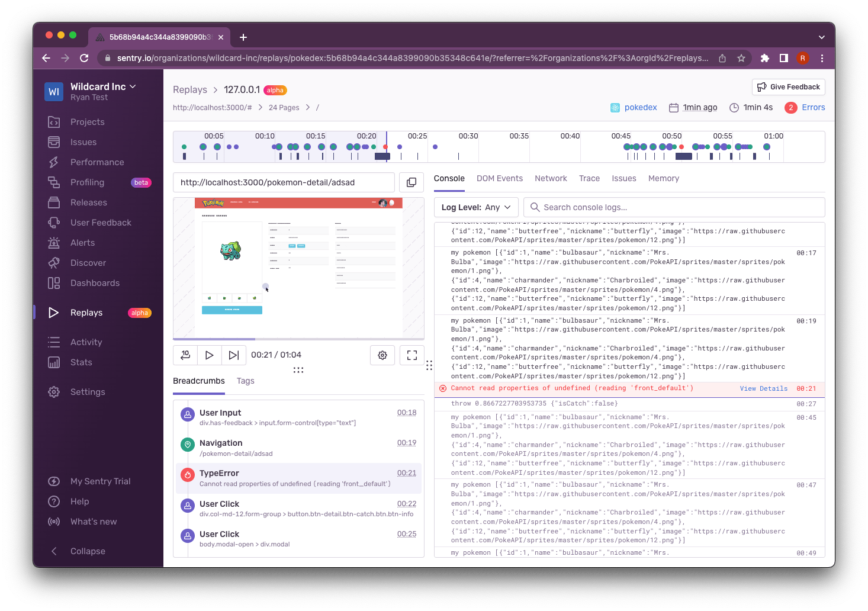Select User Click breadcrumb at 00:25
This screenshot has width=868, height=611.
click(x=298, y=539)
